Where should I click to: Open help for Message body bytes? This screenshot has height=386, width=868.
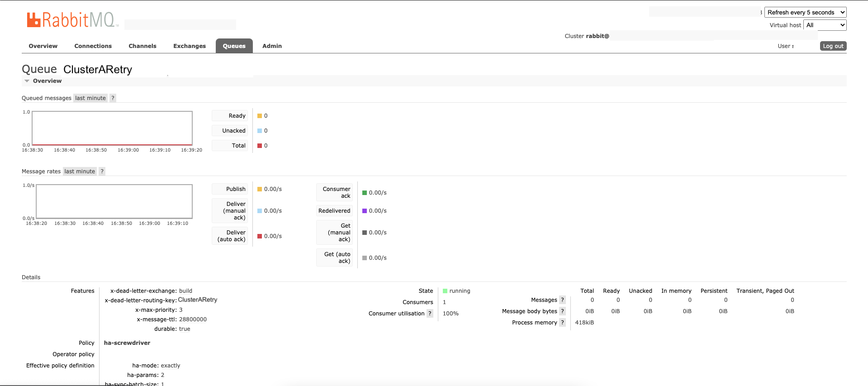point(562,311)
